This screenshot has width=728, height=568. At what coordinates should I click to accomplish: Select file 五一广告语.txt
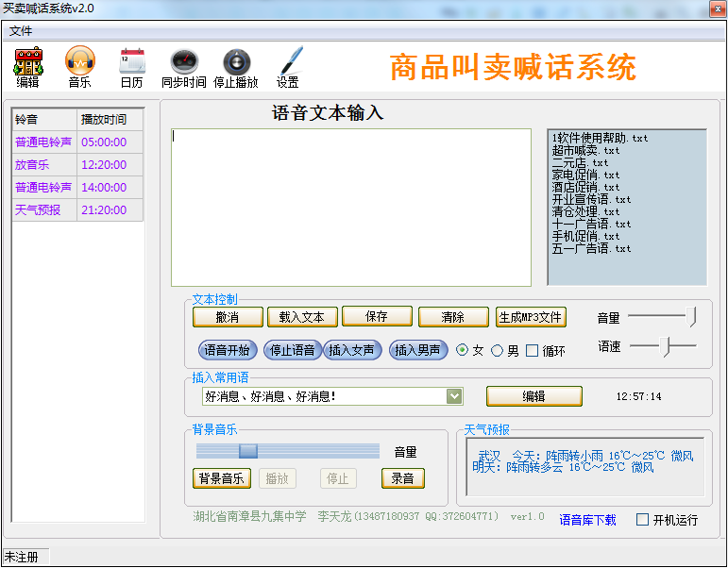coord(591,249)
